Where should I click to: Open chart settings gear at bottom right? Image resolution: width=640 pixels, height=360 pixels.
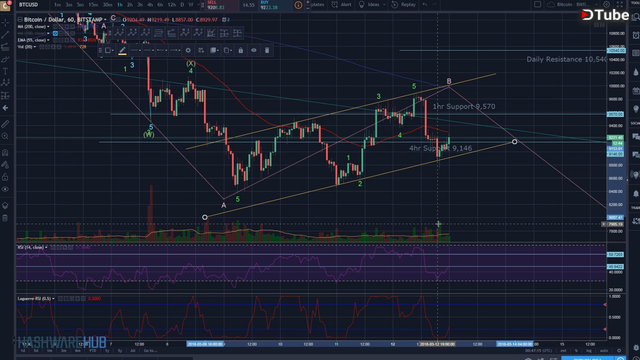click(619, 351)
